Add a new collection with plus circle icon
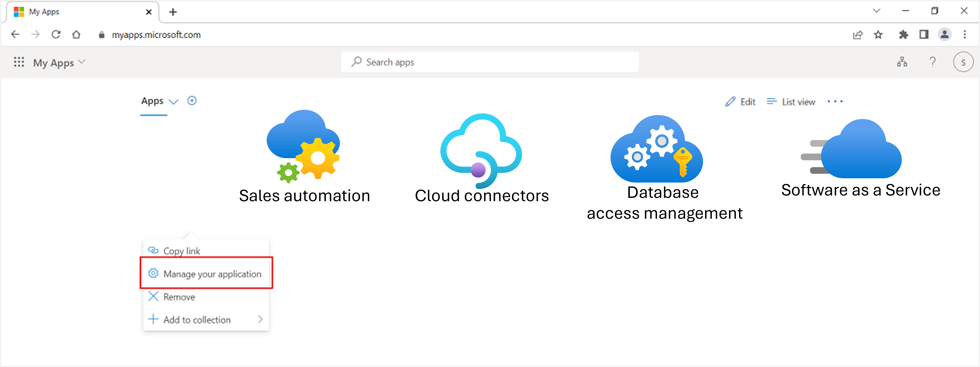 192,101
